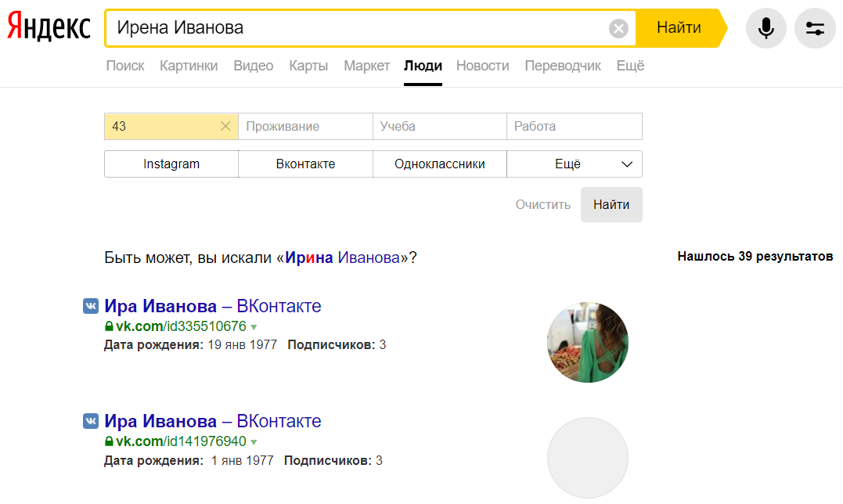
Task: Clear the search query with the X icon
Action: tap(618, 28)
